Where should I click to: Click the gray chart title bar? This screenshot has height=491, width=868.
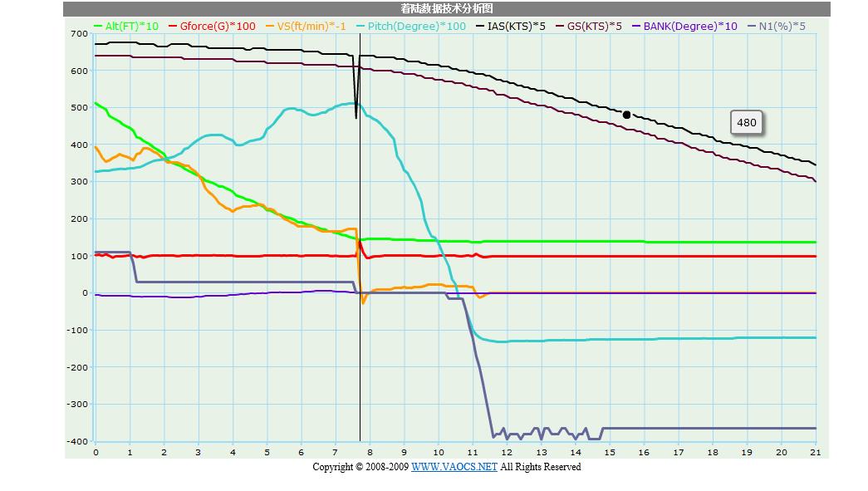pyautogui.click(x=447, y=9)
